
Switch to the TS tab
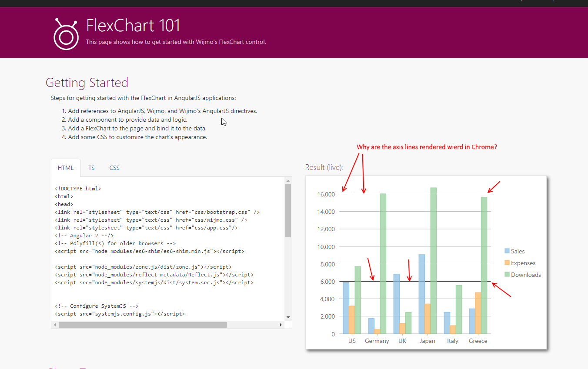(x=91, y=167)
